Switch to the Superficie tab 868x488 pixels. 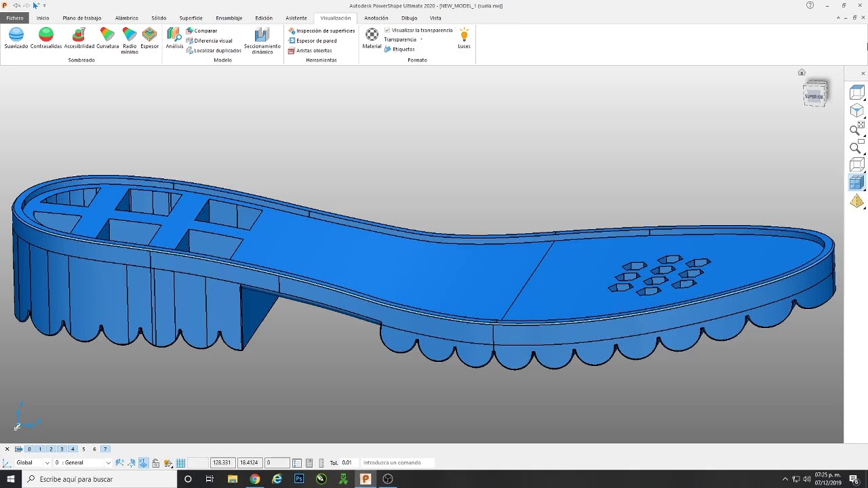(191, 18)
